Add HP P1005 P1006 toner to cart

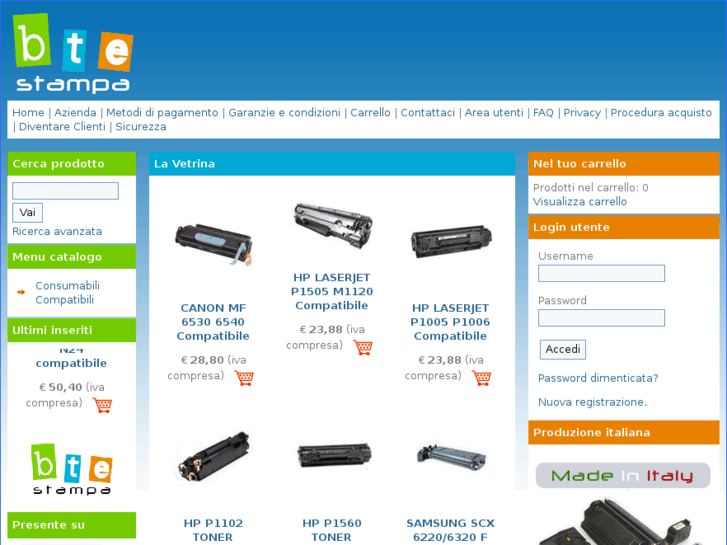481,378
